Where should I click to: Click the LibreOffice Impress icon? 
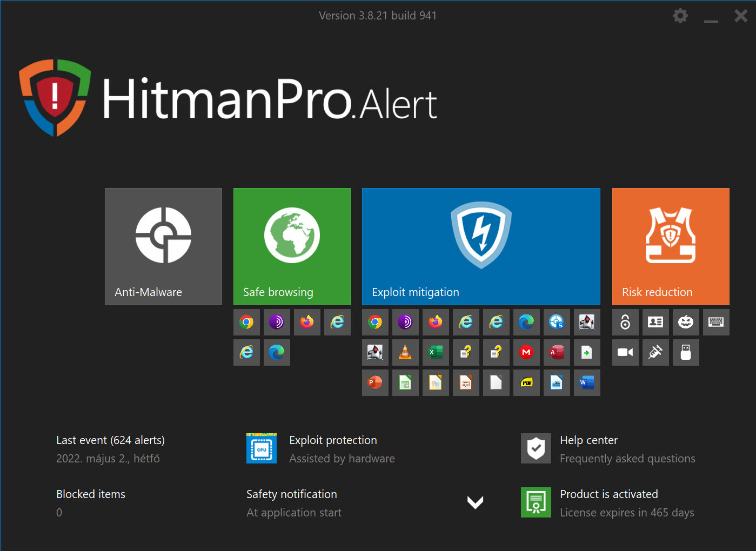pyautogui.click(x=466, y=382)
